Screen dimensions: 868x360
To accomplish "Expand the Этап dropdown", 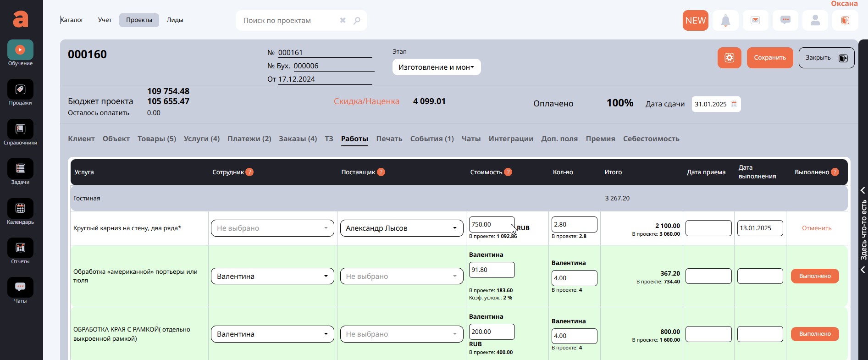I will pos(436,67).
